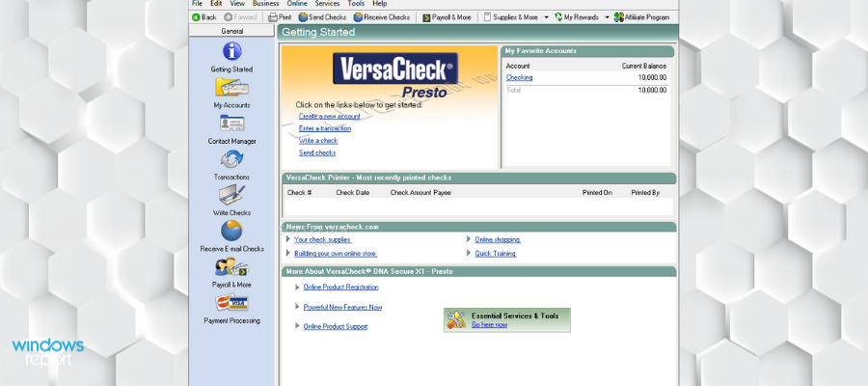Open the Services menu
868x386 pixels.
click(x=327, y=3)
